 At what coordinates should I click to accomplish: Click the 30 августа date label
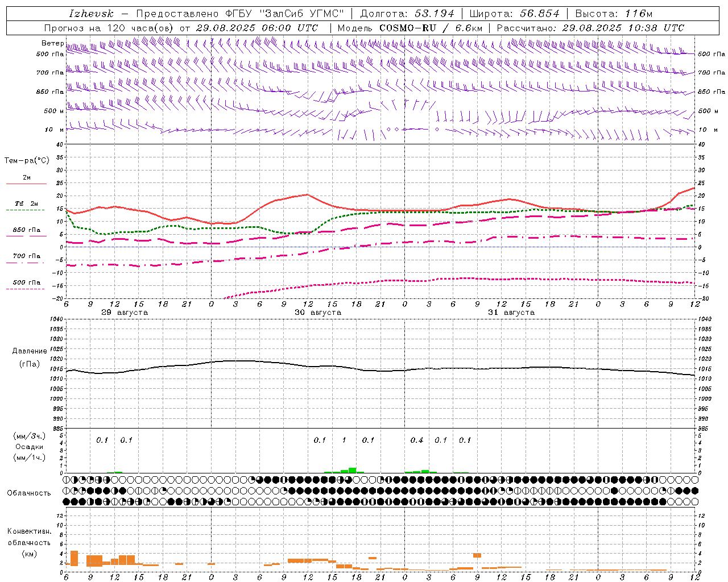coord(318,313)
